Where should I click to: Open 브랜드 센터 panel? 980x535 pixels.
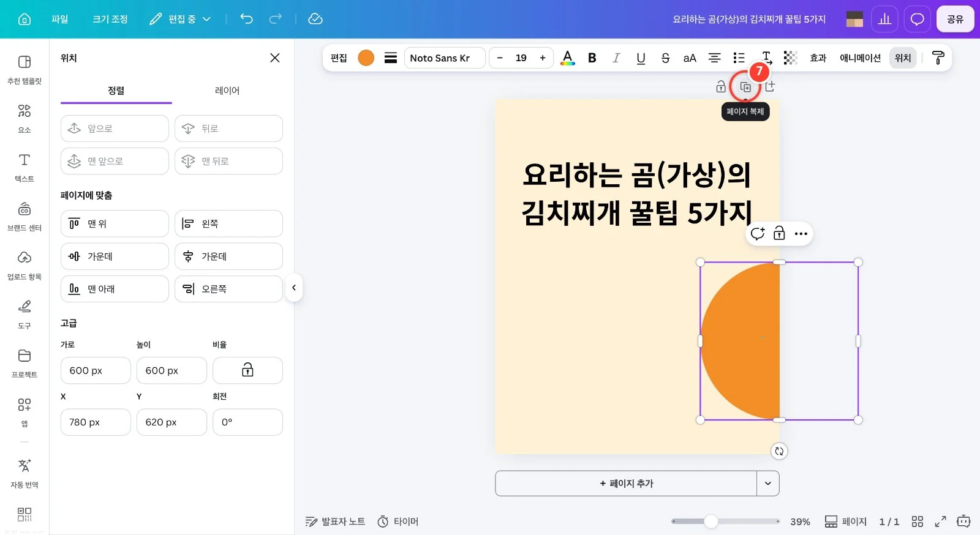pyautogui.click(x=24, y=216)
